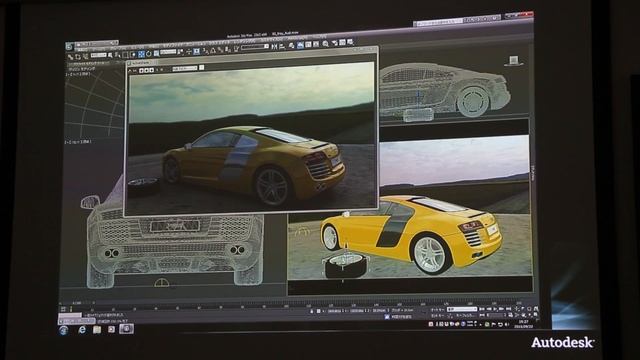Image resolution: width=640 pixels, height=360 pixels.
Task: Activate the Select and Rotate tool
Action: tap(149, 53)
